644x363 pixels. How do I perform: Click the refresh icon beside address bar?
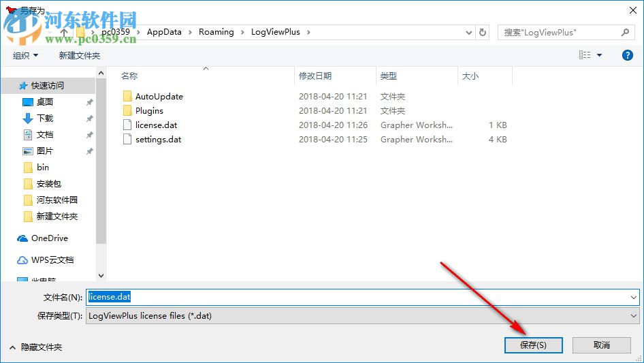(483, 32)
